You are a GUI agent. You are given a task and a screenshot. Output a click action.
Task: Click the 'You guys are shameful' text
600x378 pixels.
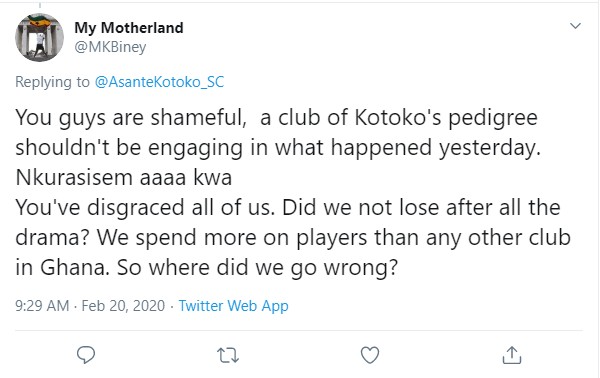click(x=131, y=118)
